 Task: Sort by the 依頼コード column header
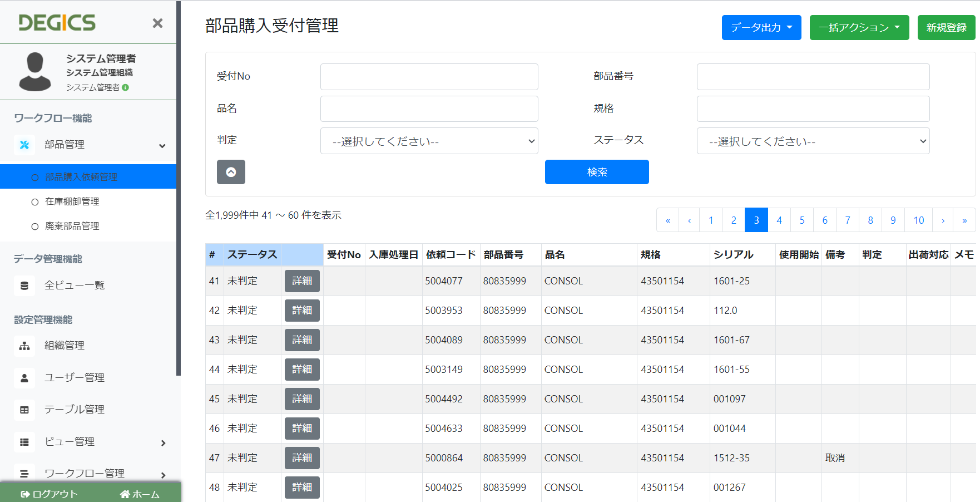451,254
